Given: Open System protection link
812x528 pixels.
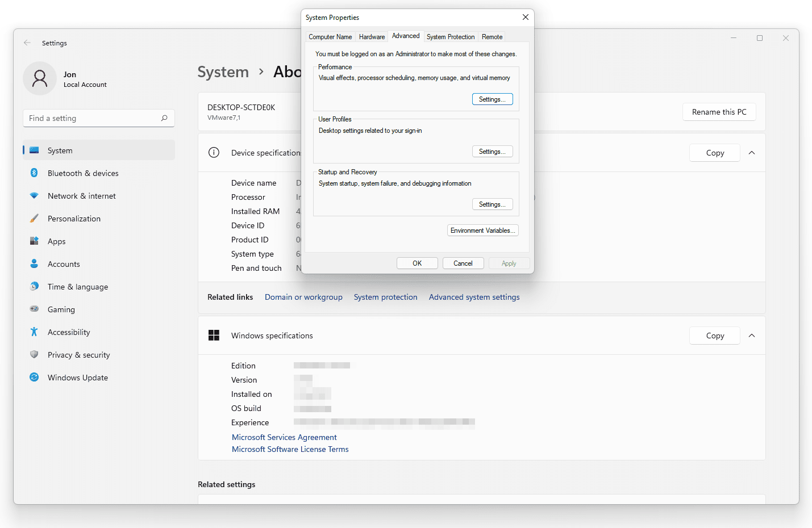Looking at the screenshot, I should [x=385, y=297].
